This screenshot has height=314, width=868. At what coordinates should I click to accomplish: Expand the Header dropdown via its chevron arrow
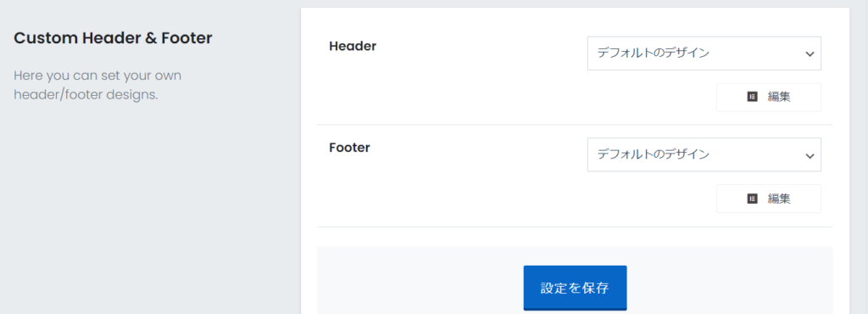pos(810,53)
